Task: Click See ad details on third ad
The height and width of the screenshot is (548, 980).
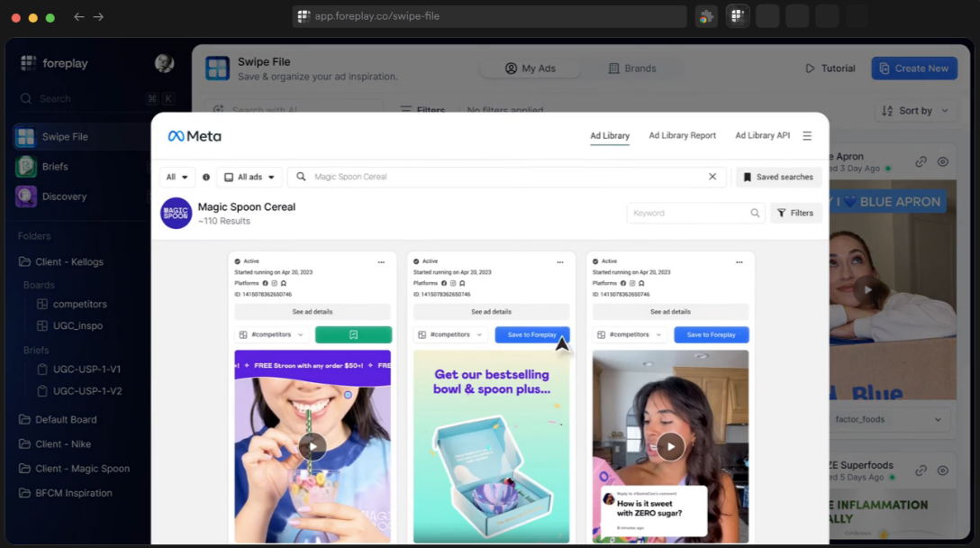Action: 670,312
